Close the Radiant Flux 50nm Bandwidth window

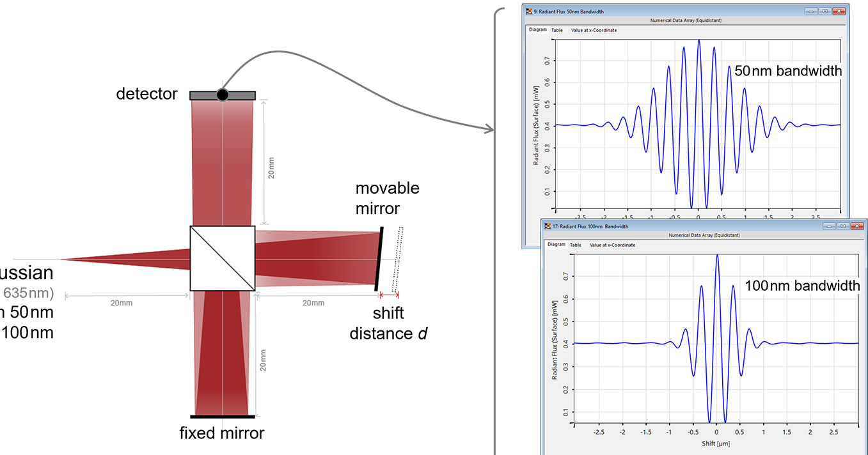tap(839, 12)
